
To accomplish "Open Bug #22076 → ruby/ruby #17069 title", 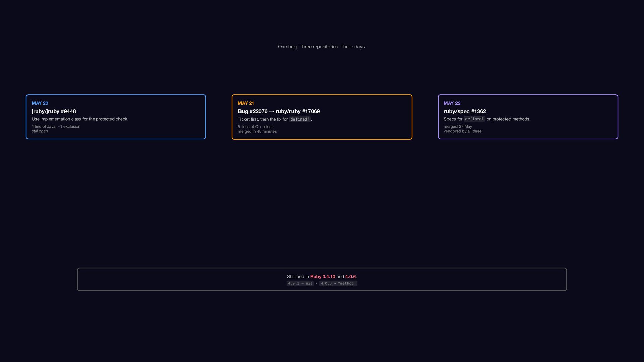I will (x=279, y=111).
